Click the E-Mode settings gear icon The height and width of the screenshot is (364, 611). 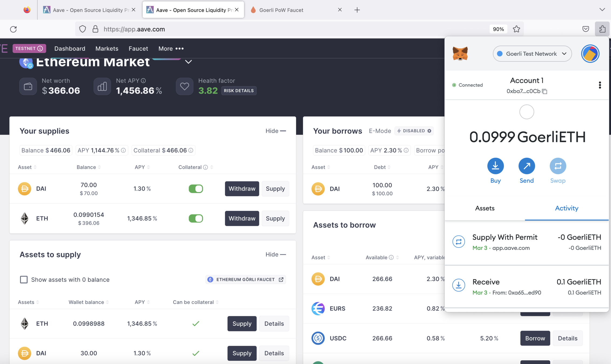point(429,131)
